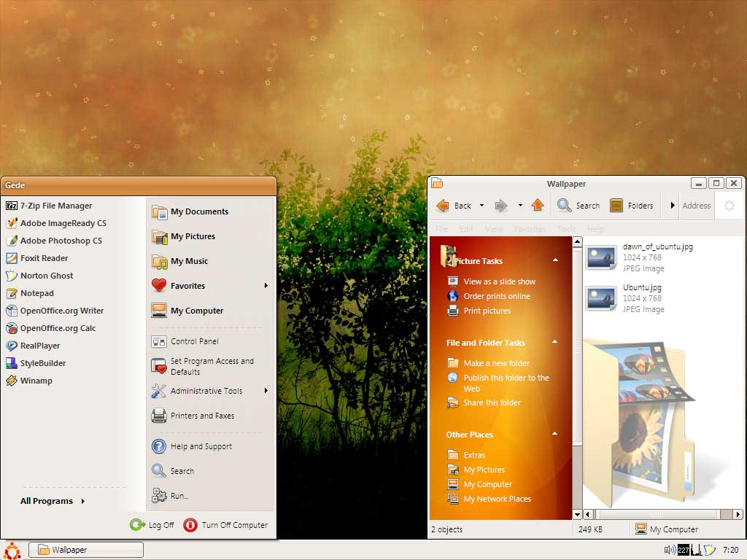This screenshot has height=560, width=747.
Task: Click the Up folder icon in the toolbar
Action: coord(538,206)
